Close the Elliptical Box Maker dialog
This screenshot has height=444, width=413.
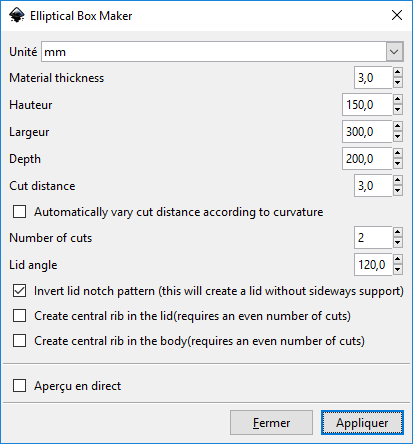(397, 15)
